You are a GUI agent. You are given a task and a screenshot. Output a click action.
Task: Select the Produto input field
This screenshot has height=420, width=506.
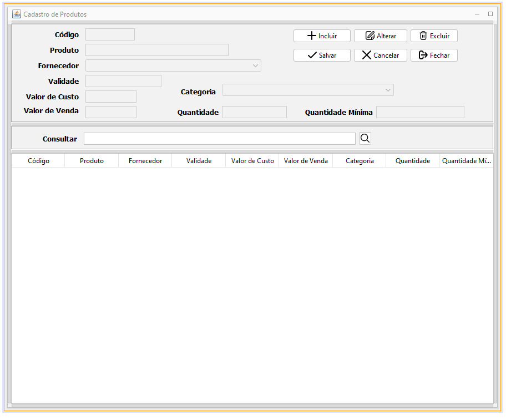tap(156, 50)
